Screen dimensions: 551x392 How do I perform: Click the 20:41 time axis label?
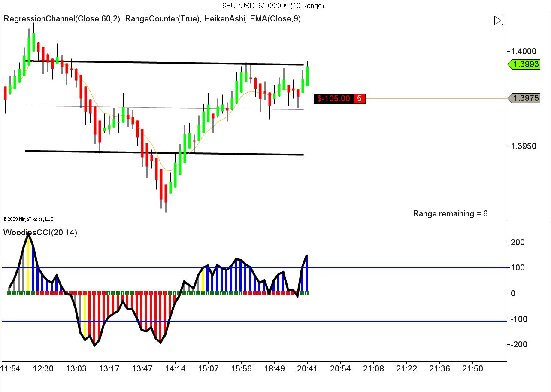coord(307,368)
